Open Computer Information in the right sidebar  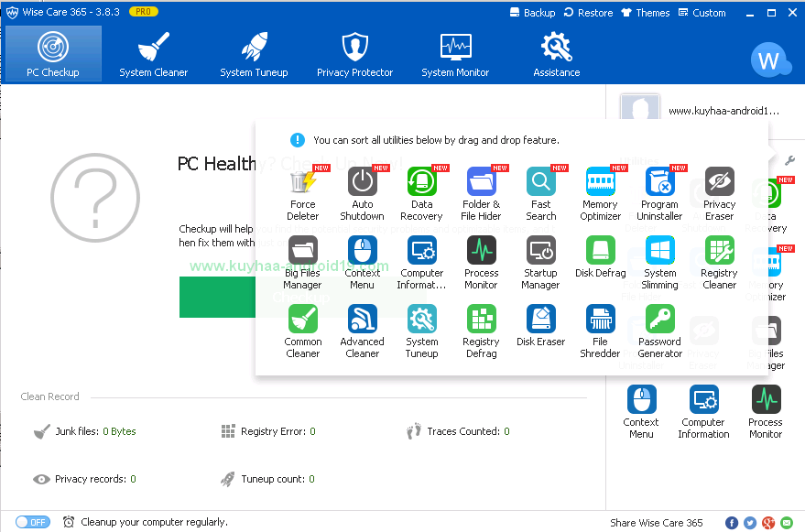click(x=703, y=412)
